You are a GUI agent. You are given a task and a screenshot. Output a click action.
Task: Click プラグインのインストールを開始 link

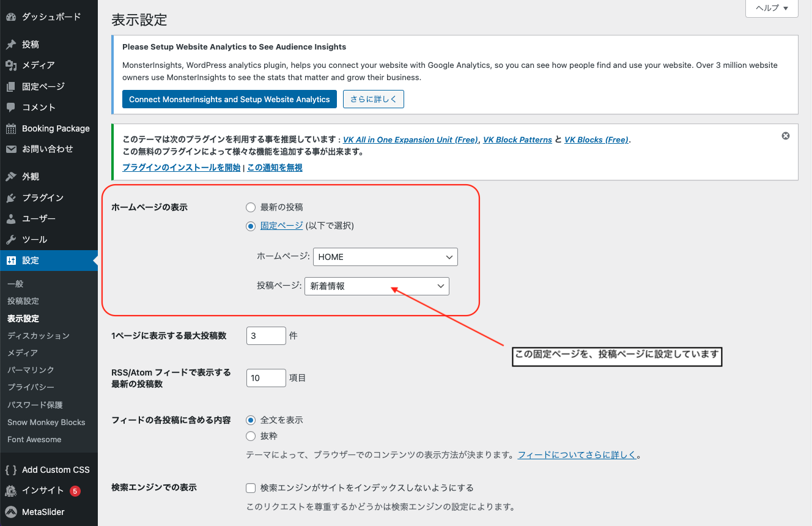tap(182, 168)
